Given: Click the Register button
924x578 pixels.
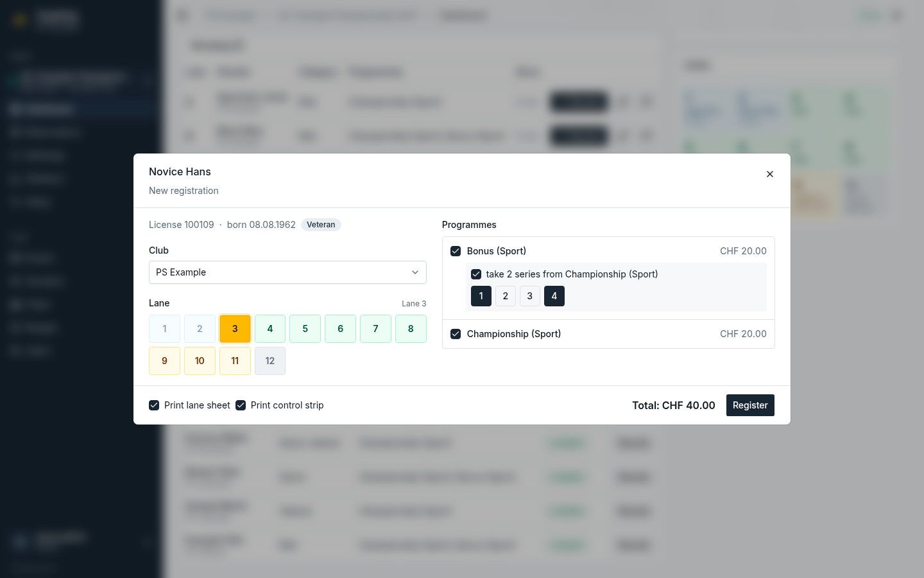Looking at the screenshot, I should coord(750,405).
